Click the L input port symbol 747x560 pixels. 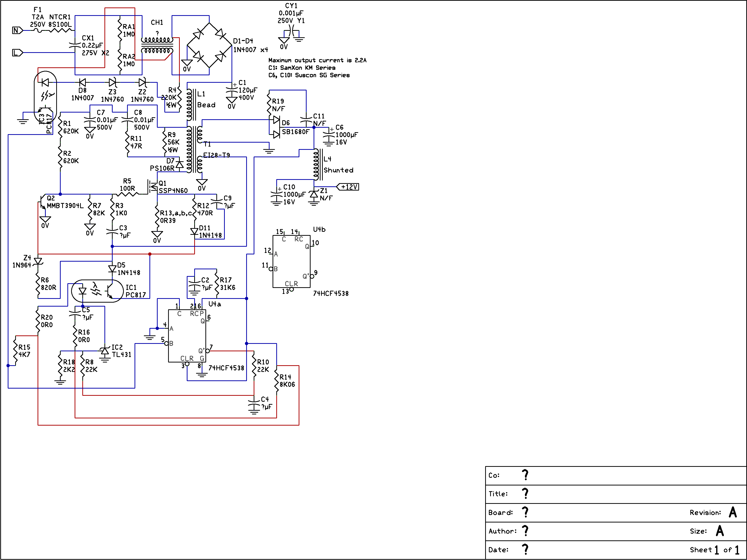18,53
